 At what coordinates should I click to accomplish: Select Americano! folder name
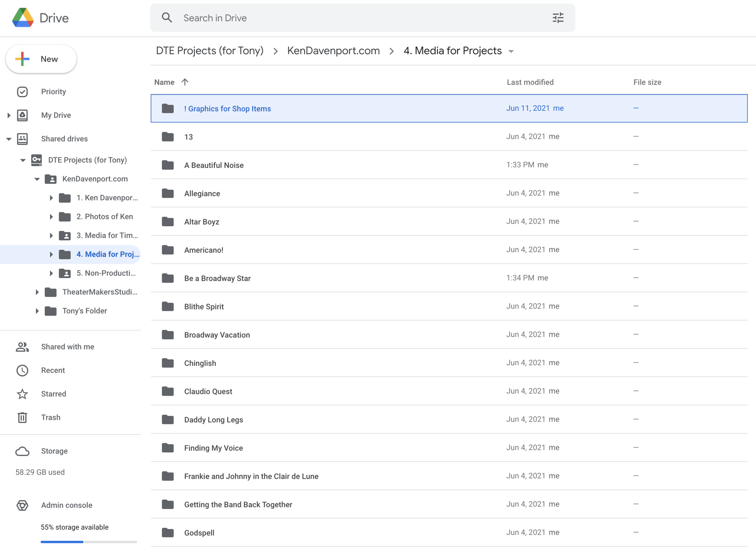204,250
